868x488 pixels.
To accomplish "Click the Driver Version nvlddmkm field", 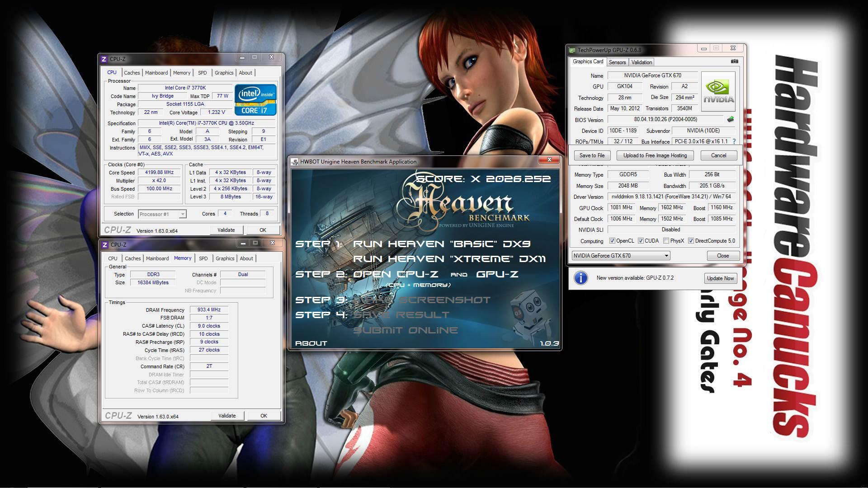I will (671, 197).
